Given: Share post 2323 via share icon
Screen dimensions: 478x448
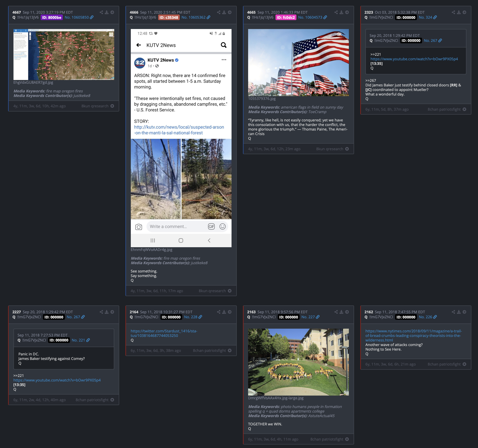Looking at the screenshot, I should pyautogui.click(x=453, y=12).
